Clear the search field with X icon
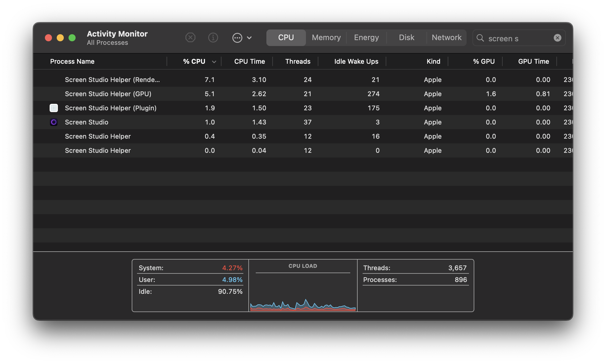The image size is (606, 364). [x=557, y=38]
